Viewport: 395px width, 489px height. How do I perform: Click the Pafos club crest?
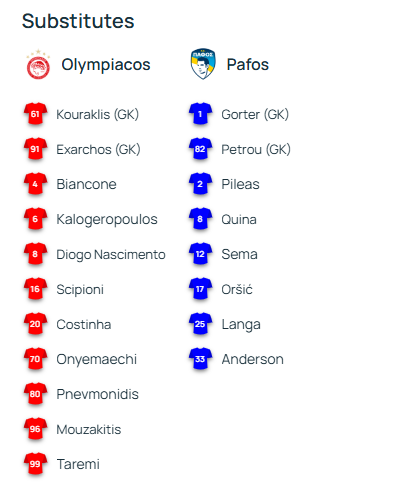[203, 64]
